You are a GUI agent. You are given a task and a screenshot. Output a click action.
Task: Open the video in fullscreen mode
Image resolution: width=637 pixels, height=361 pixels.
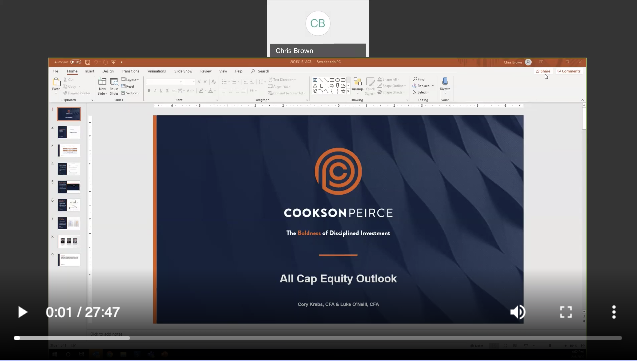point(566,312)
